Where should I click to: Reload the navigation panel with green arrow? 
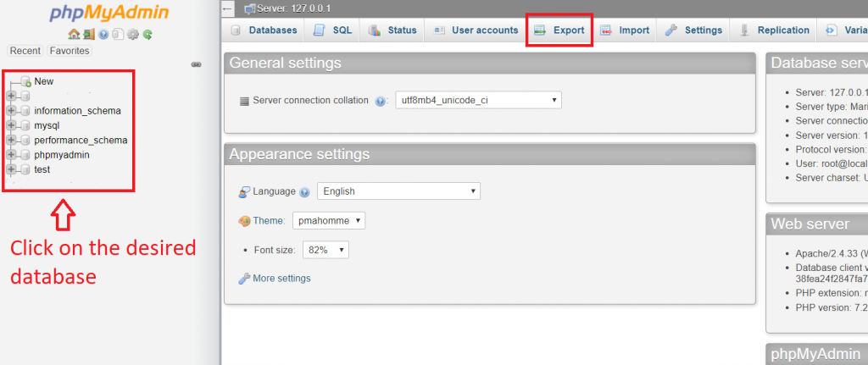click(147, 34)
